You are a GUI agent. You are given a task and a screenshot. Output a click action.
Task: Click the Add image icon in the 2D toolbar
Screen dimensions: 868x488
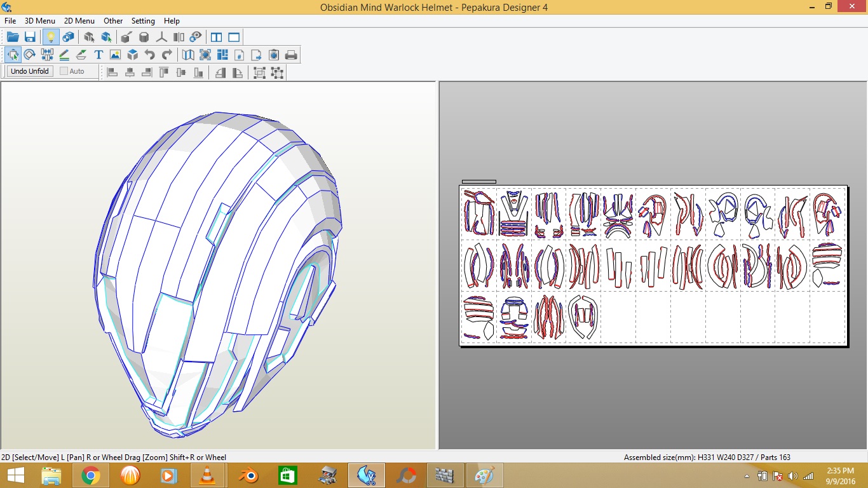pyautogui.click(x=115, y=55)
